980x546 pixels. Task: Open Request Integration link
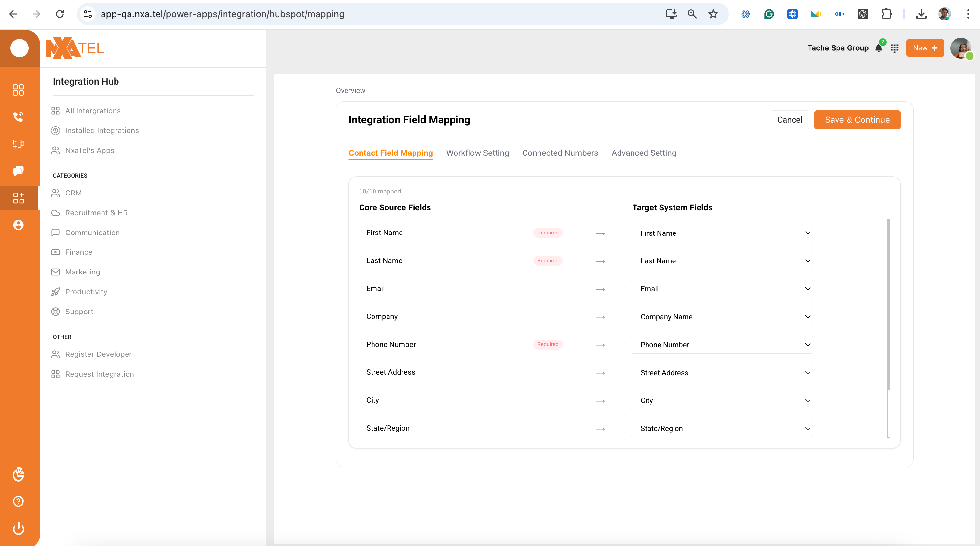[x=92, y=374]
